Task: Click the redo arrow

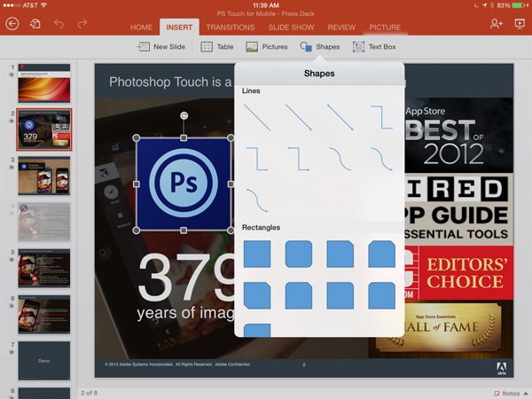Action: pos(82,24)
